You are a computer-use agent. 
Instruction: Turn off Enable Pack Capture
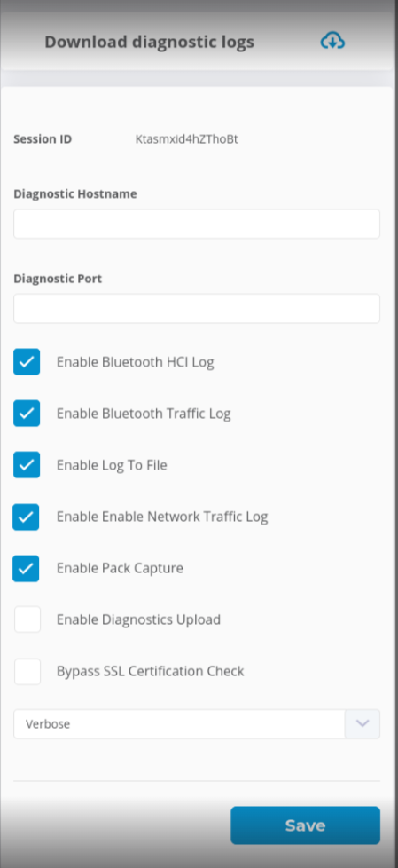coord(26,569)
